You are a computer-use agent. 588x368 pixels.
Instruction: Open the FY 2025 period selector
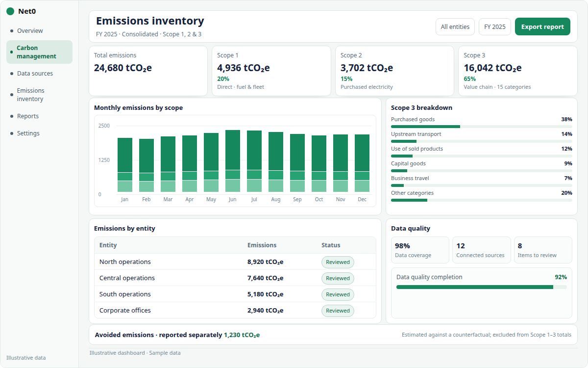pyautogui.click(x=495, y=27)
